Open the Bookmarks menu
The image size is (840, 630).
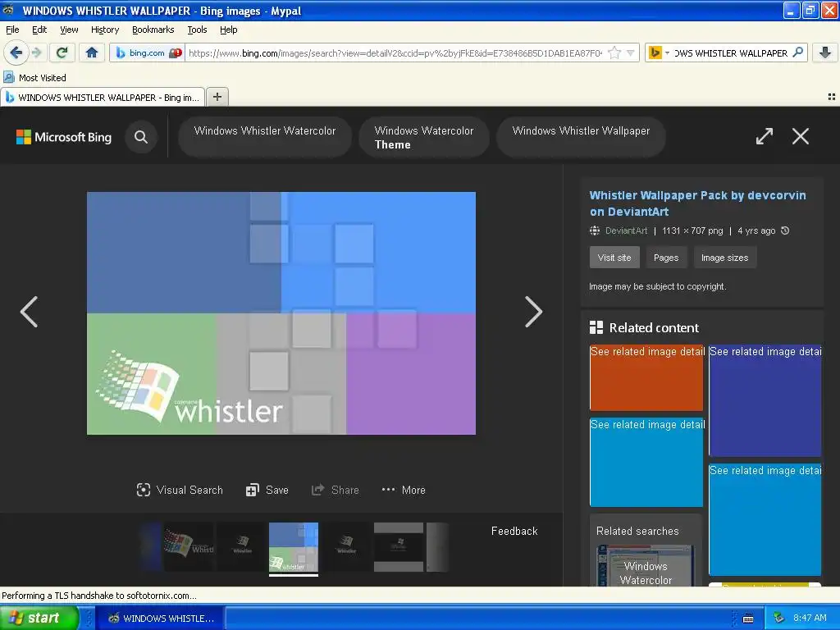[153, 30]
